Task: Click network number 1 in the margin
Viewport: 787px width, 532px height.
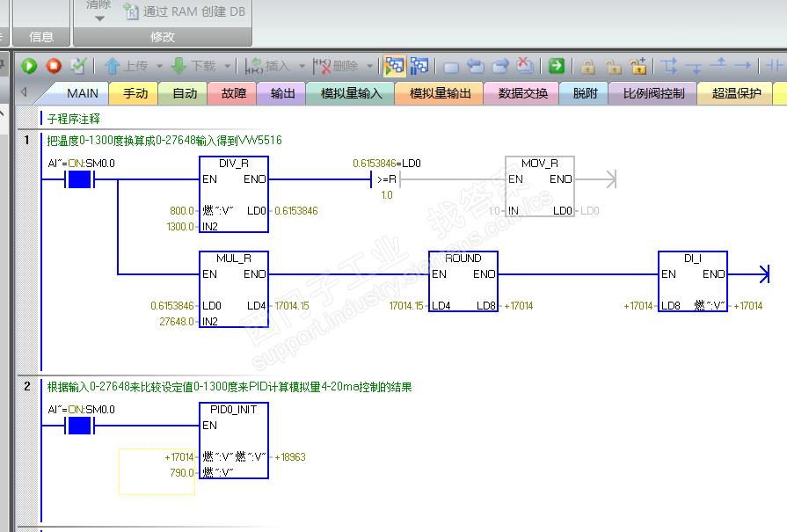Action: point(27,140)
